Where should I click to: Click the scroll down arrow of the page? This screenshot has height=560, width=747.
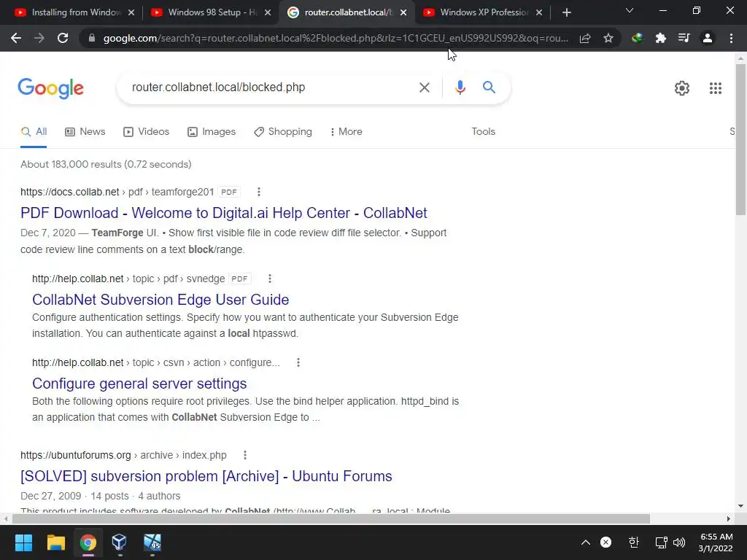pos(740,506)
